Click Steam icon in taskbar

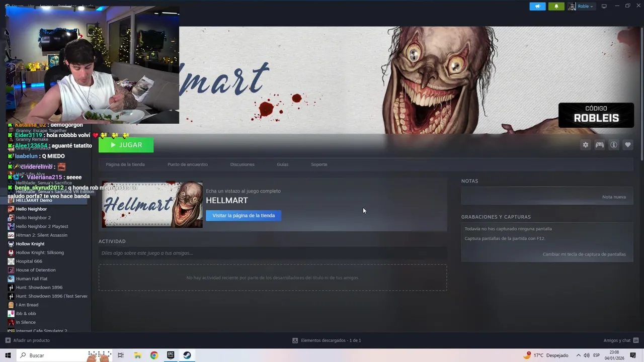point(187,355)
